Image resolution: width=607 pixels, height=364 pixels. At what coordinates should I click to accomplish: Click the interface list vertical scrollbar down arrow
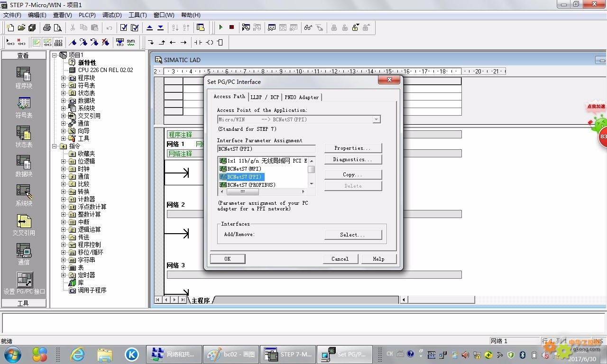312,184
